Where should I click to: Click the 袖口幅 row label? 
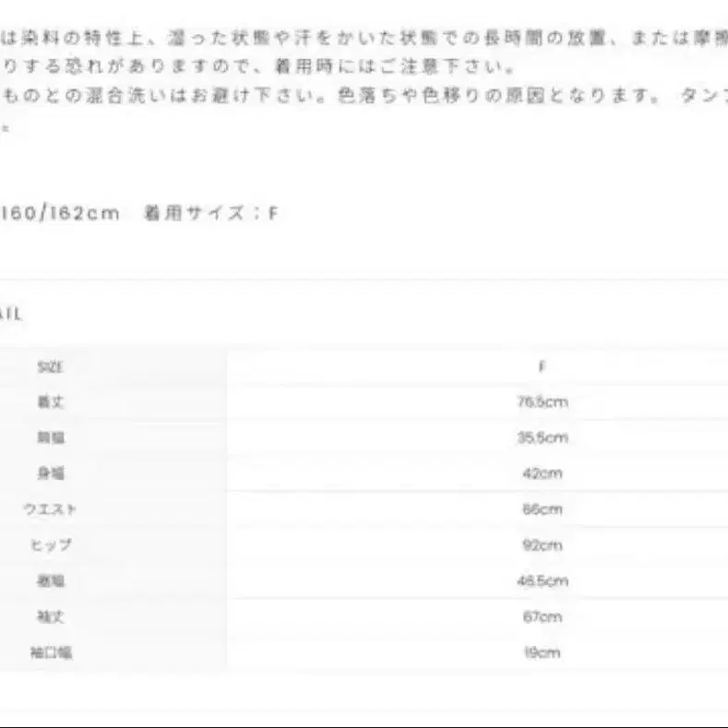(x=51, y=652)
